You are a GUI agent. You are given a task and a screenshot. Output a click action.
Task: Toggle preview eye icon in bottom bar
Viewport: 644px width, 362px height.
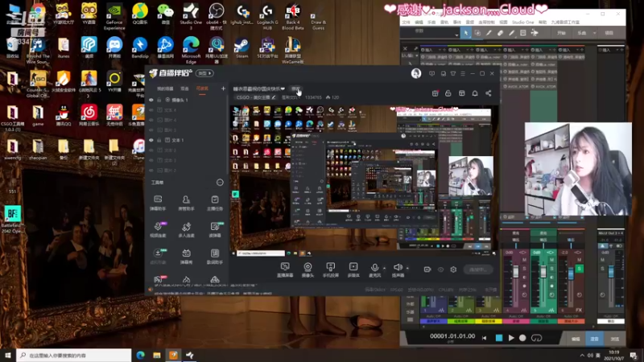440,269
